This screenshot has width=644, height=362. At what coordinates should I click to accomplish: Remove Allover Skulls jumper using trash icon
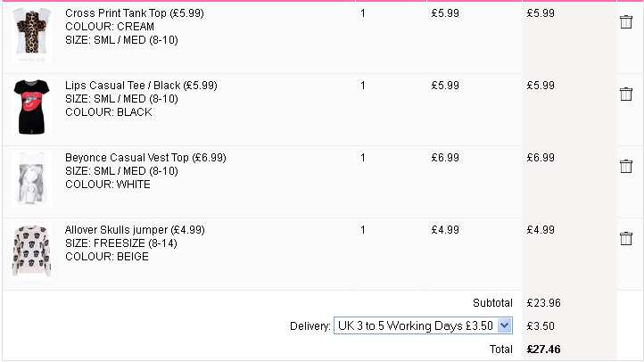click(x=626, y=238)
